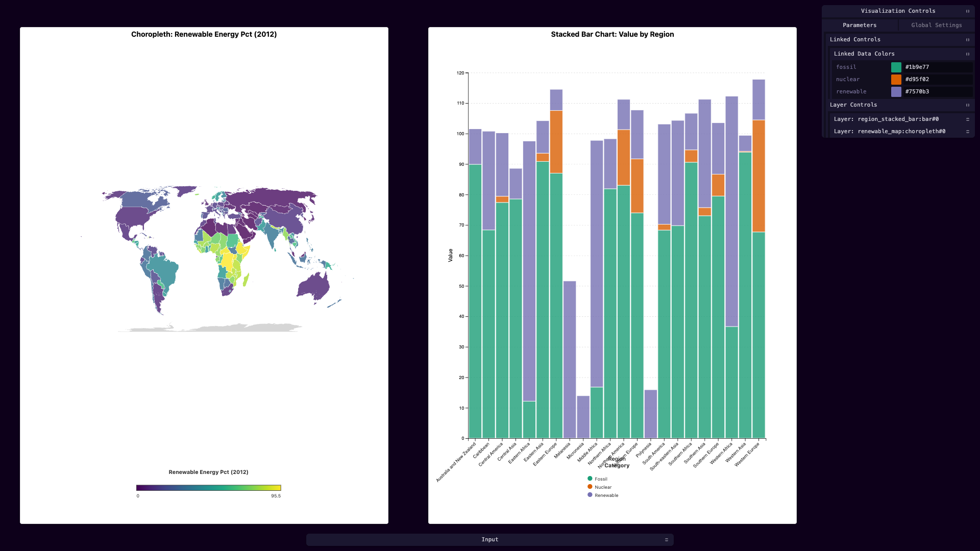
Task: Click the Polynesia renewable bar
Action: coord(651,414)
